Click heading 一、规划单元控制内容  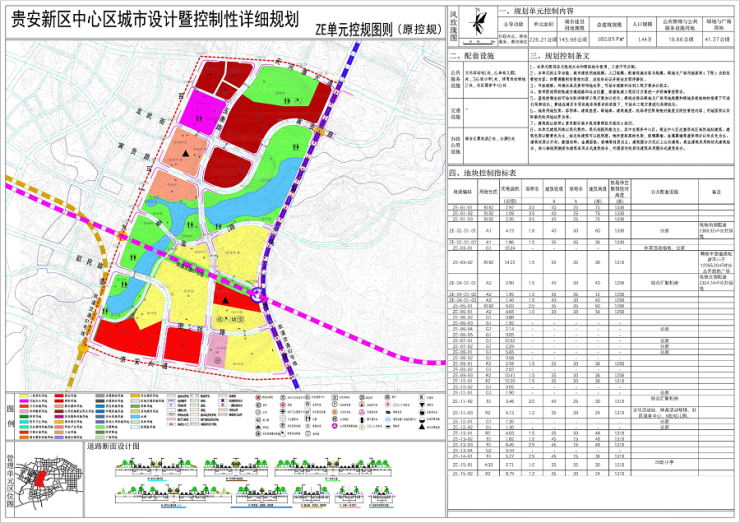click(538, 11)
